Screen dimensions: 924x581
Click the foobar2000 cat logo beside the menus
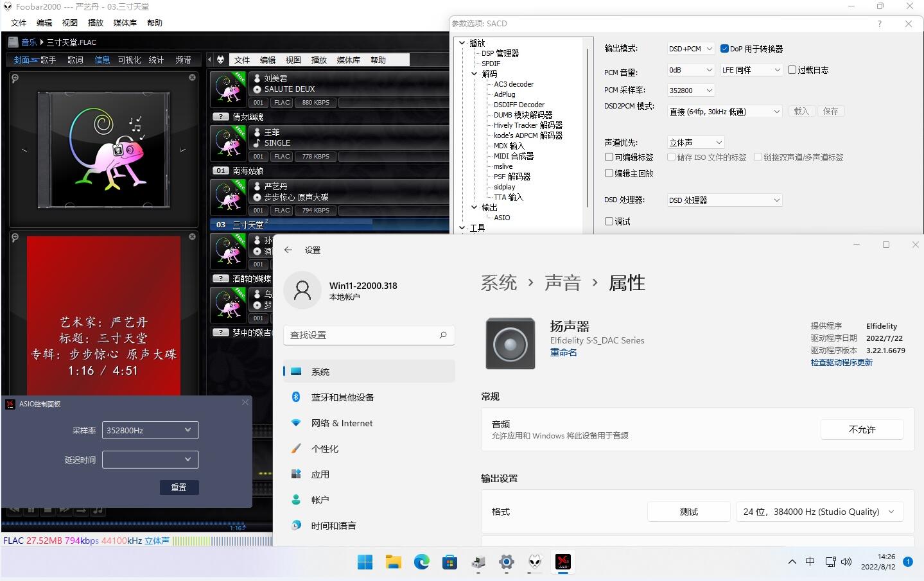pos(220,59)
